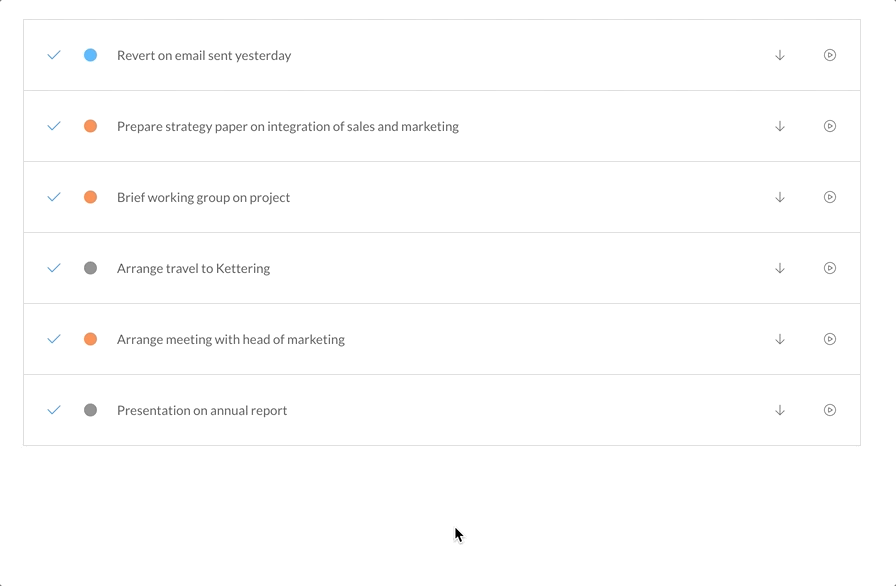Click blue color dot on Revert on email
896x586 pixels.
point(90,55)
